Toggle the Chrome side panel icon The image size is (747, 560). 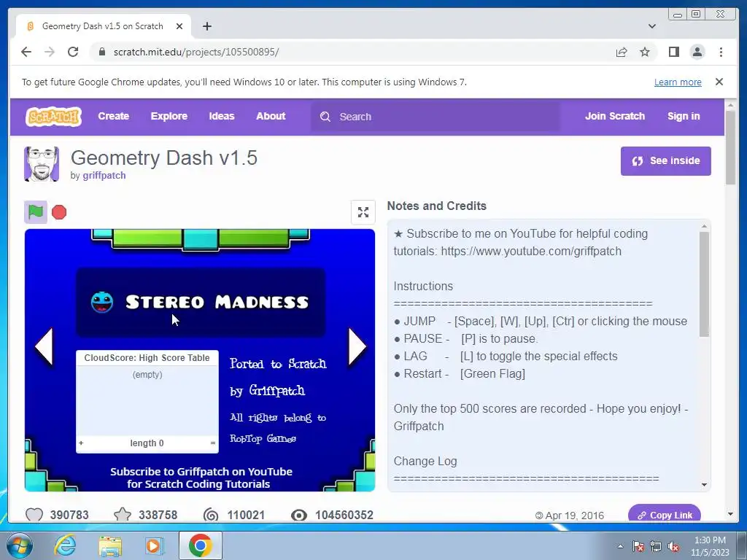click(x=673, y=52)
